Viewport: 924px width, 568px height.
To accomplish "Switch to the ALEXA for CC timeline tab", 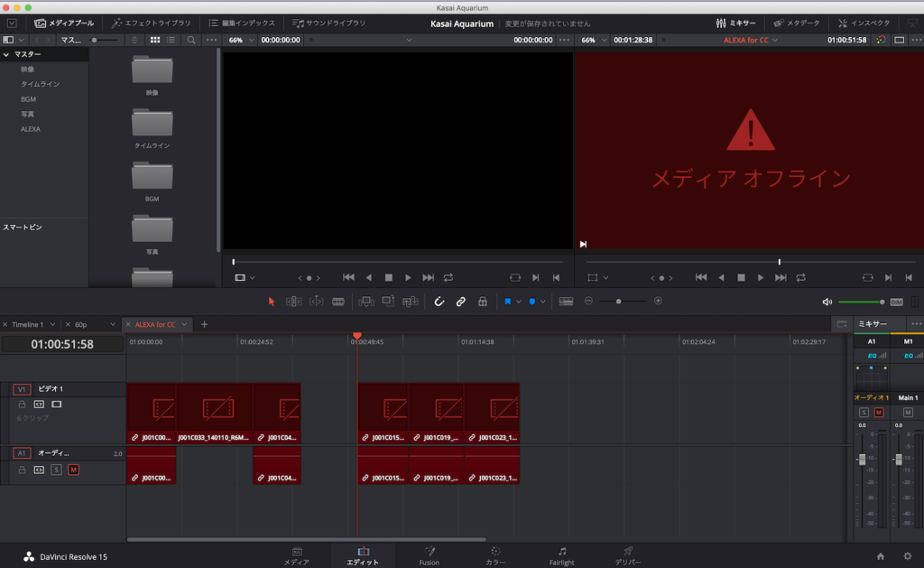I will [155, 324].
